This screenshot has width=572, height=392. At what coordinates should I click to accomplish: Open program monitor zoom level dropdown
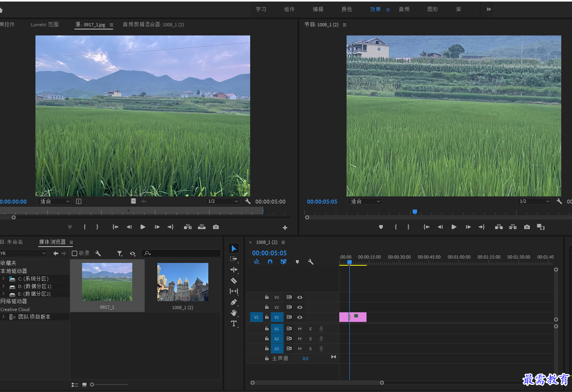[365, 202]
